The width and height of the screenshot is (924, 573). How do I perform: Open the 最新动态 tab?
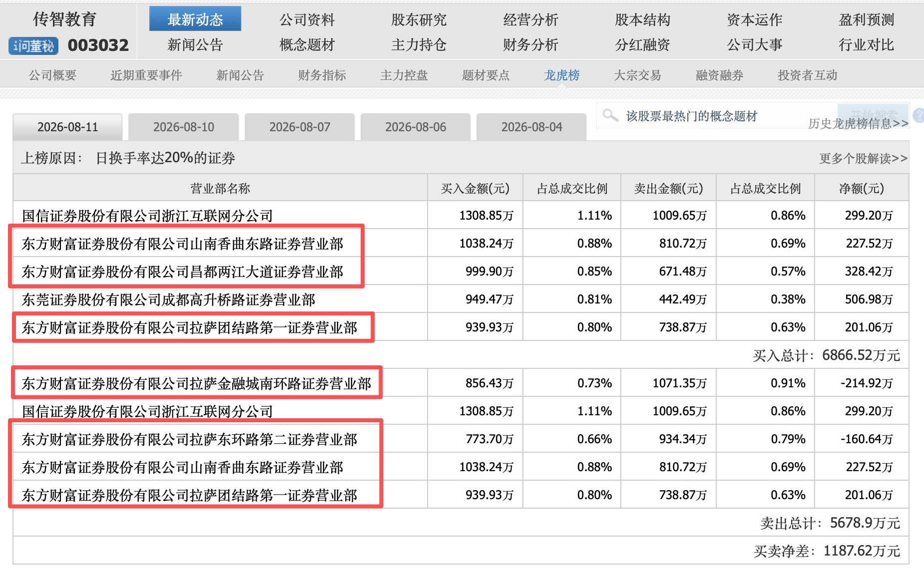[x=195, y=19]
